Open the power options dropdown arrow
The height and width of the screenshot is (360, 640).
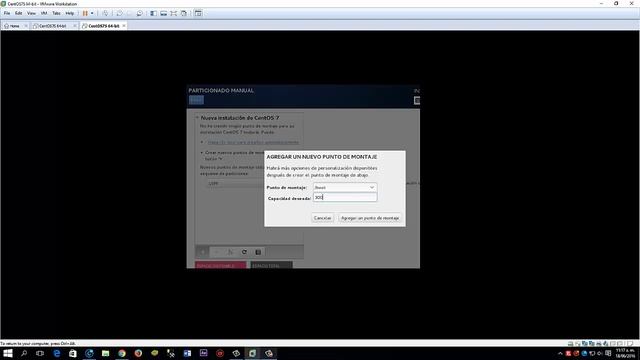(92, 13)
